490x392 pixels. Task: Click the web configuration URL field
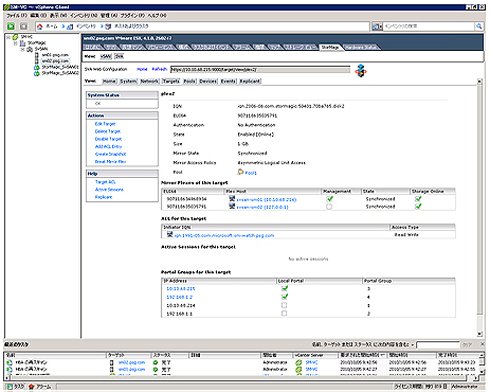pos(260,69)
